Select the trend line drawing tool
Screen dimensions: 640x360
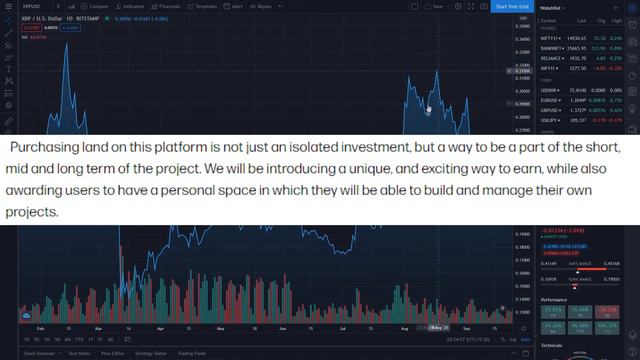pyautogui.click(x=8, y=33)
